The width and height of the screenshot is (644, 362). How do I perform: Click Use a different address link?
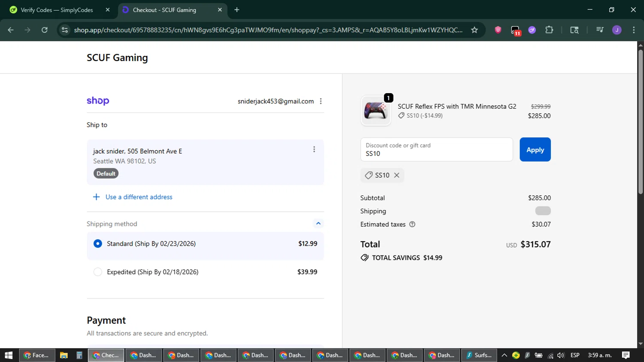pos(139,197)
